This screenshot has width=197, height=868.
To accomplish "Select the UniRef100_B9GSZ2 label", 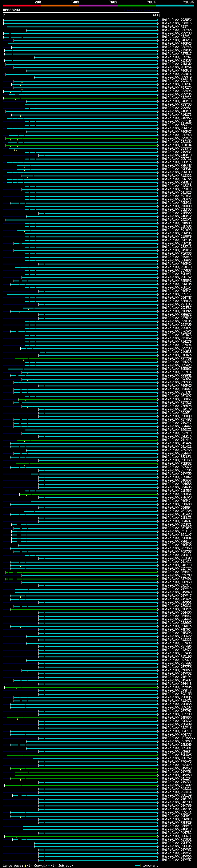I will [x=176, y=430].
